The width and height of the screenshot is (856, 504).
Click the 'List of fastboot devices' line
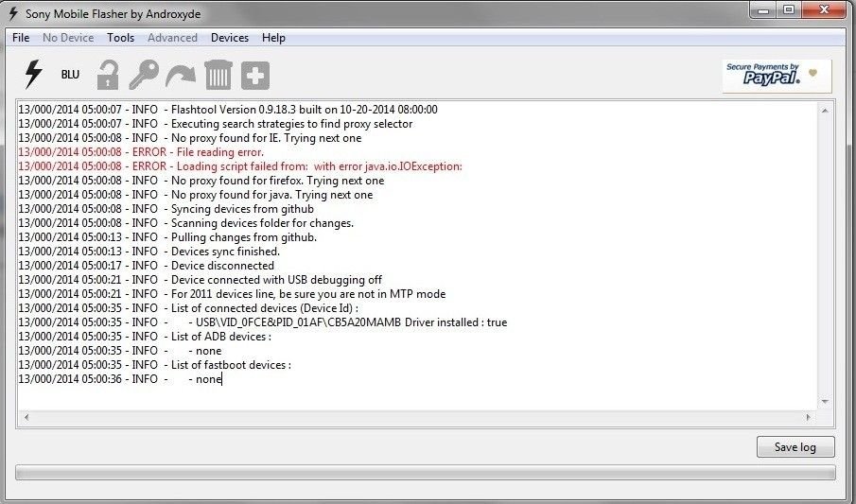154,365
